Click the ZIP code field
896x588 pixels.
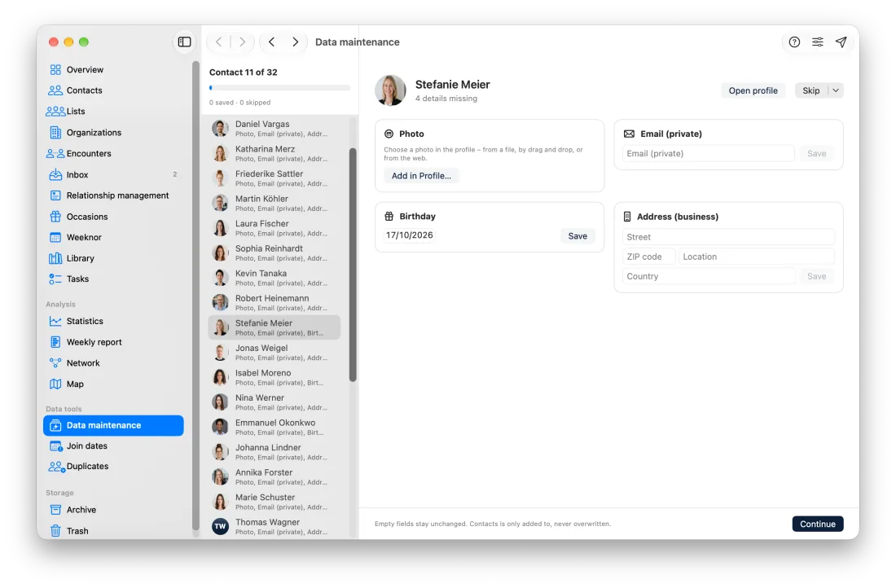pyautogui.click(x=648, y=257)
